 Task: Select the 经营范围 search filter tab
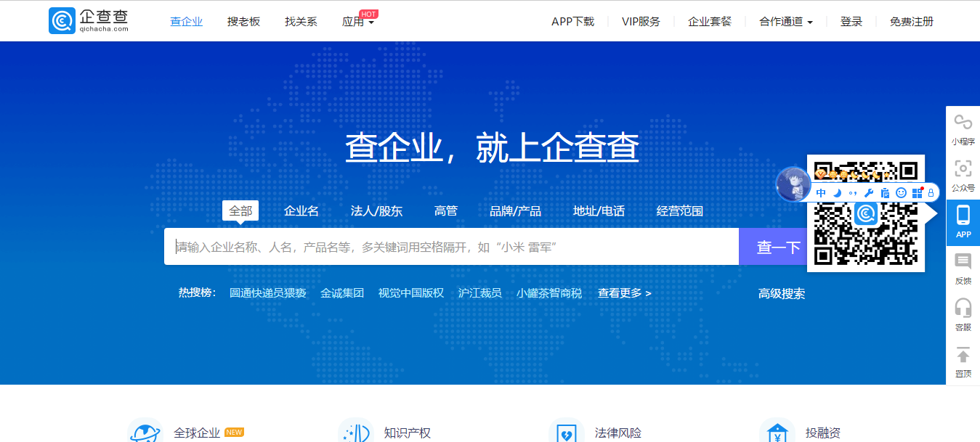click(x=680, y=211)
